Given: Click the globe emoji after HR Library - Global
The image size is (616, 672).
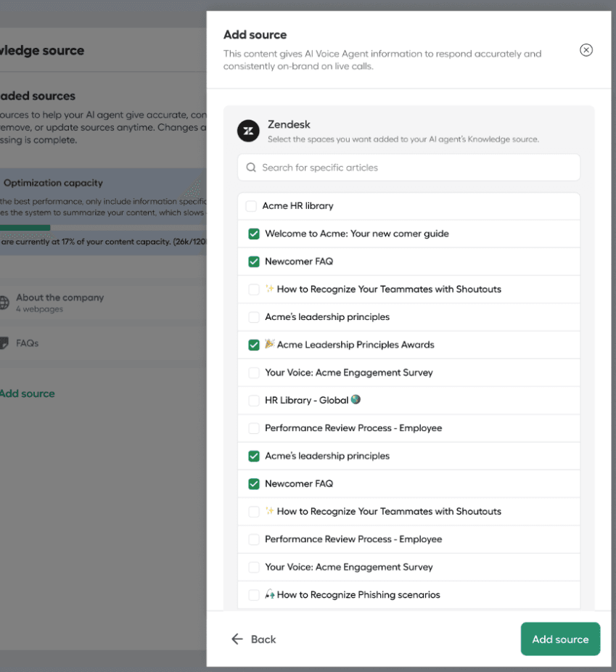Looking at the screenshot, I should click(x=356, y=400).
